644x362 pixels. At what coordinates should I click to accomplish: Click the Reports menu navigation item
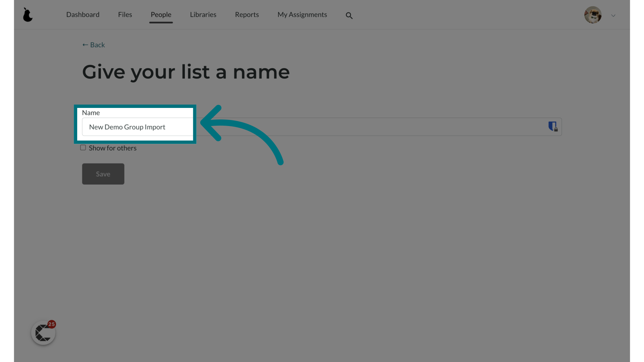tap(247, 14)
